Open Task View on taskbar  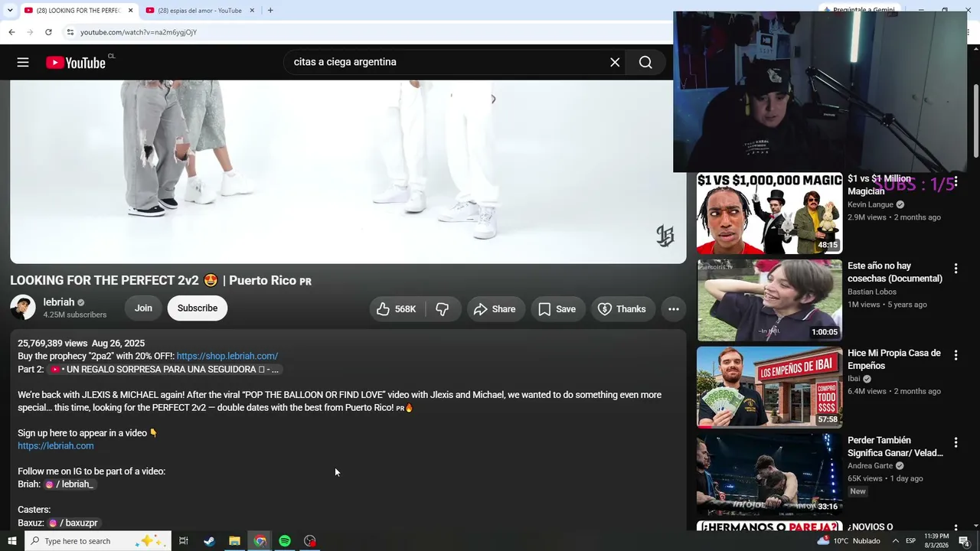[184, 541]
